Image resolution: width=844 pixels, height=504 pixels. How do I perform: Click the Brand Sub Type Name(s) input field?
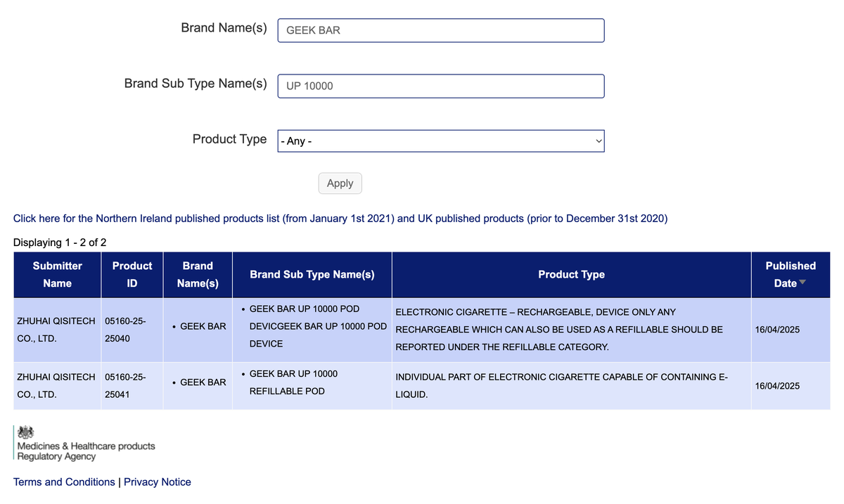click(x=441, y=86)
